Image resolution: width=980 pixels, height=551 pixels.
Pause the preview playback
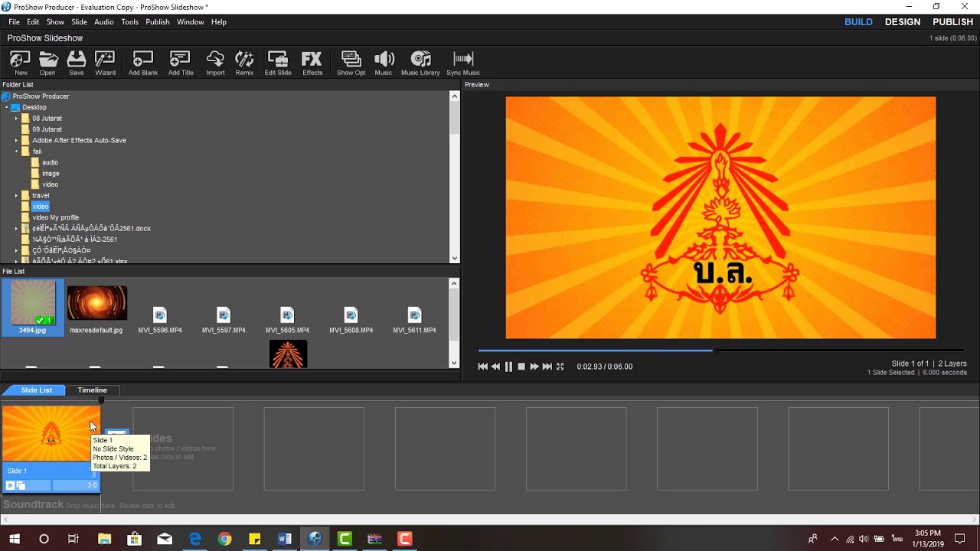[x=508, y=367]
